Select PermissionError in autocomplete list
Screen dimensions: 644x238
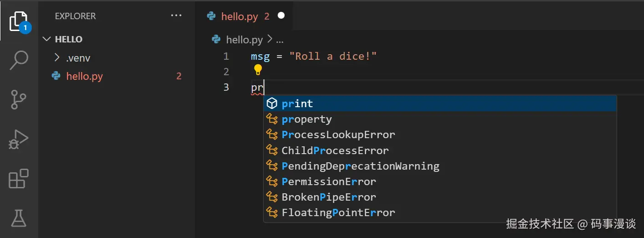(440, 181)
